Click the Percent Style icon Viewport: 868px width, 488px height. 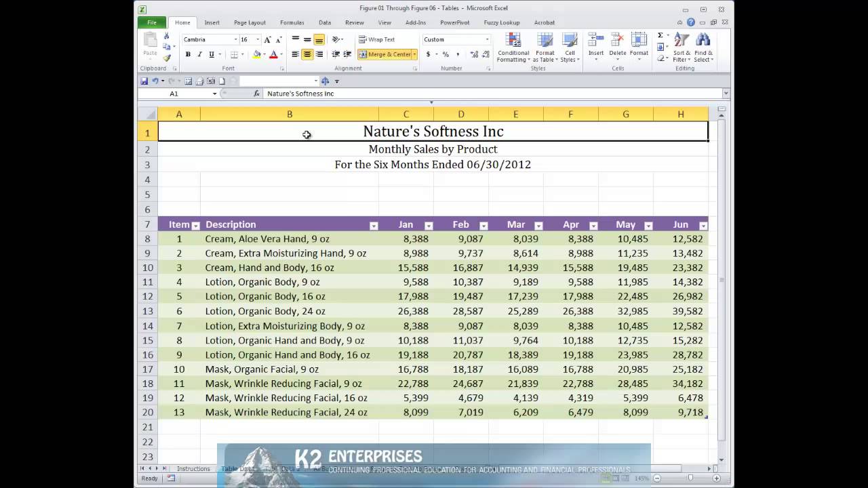click(x=446, y=54)
